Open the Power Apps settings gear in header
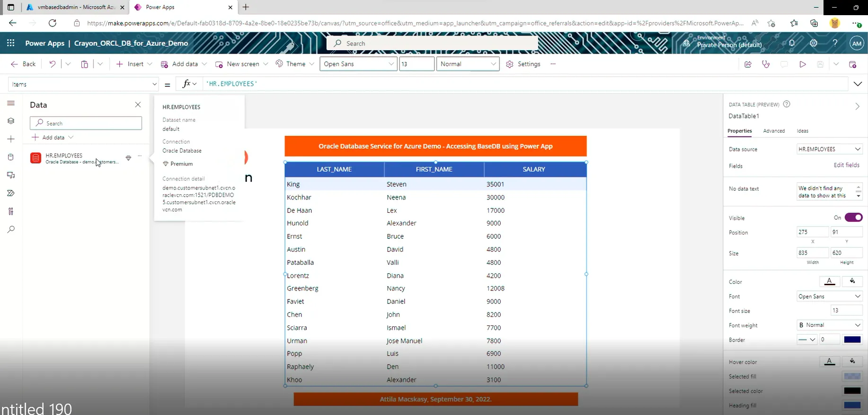Image resolution: width=868 pixels, height=415 pixels. [x=814, y=43]
